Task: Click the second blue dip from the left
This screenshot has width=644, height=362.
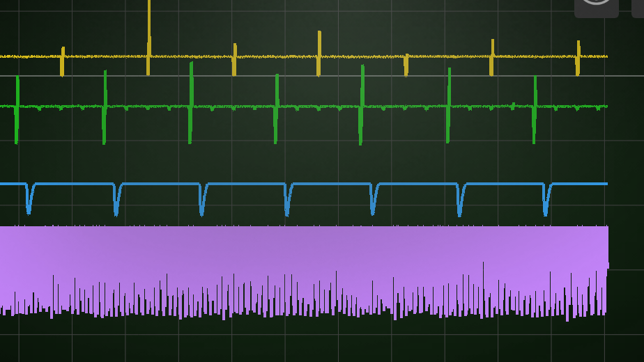Action: (x=116, y=200)
